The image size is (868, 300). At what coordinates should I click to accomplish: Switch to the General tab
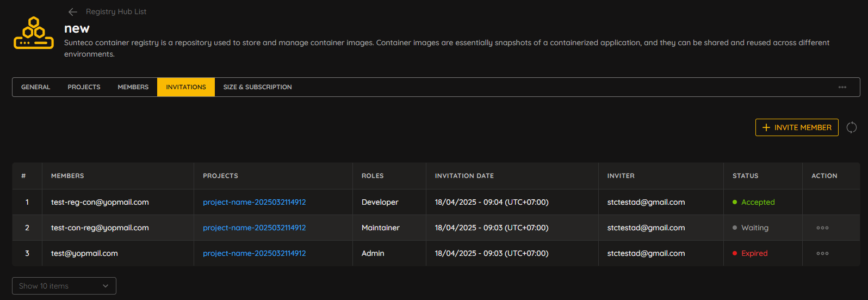click(35, 87)
